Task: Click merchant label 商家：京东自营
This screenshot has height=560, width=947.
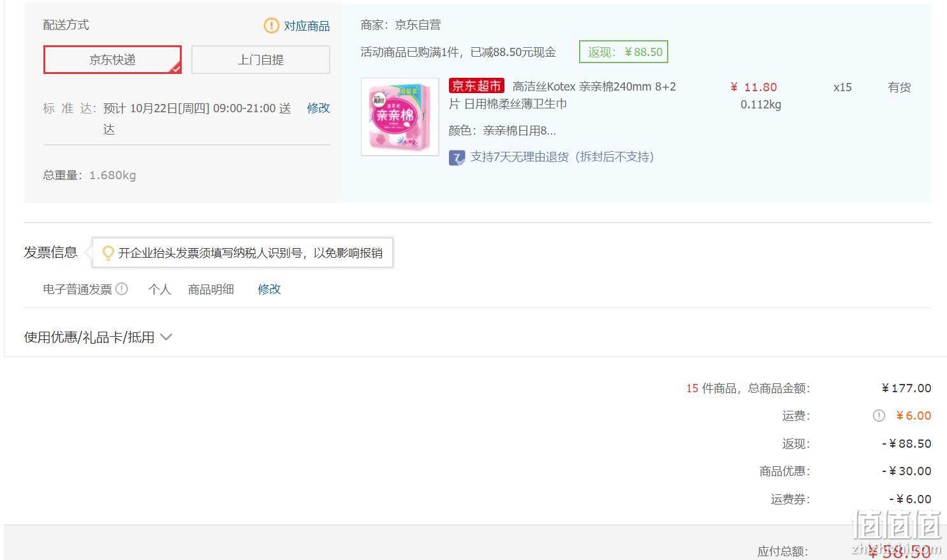Action: (x=400, y=25)
